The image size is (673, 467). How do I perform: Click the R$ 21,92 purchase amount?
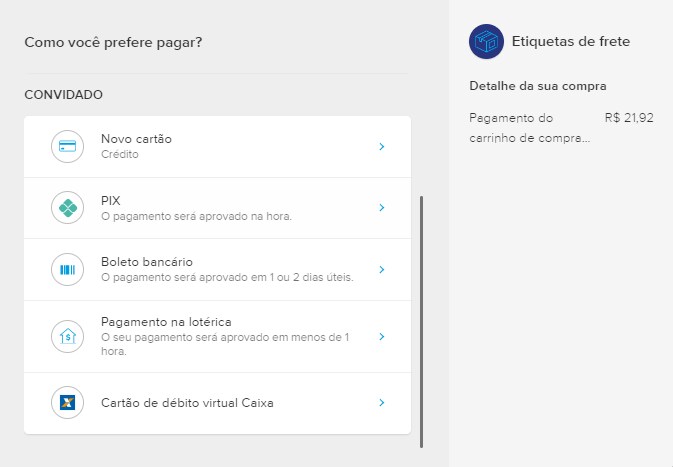point(629,118)
